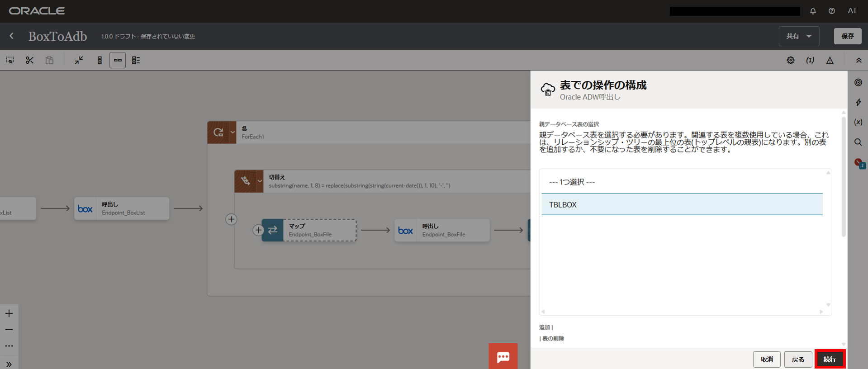The height and width of the screenshot is (369, 868).
Task: Click the ForEach1 loop icon
Action: coord(218,132)
